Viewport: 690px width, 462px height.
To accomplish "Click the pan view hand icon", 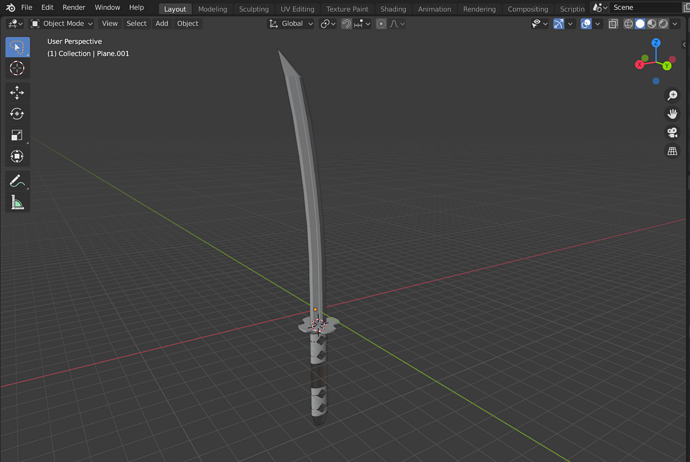I will click(x=672, y=114).
